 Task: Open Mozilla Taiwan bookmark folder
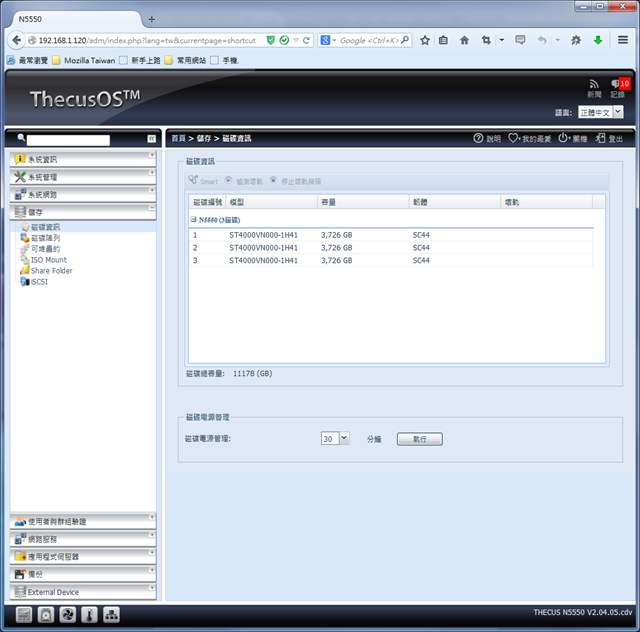[x=84, y=60]
